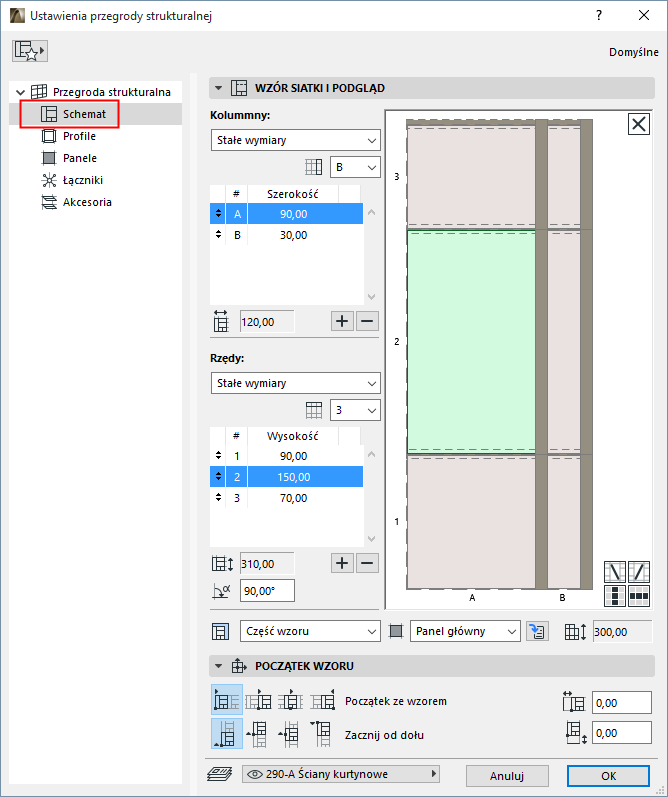Choose the vertical dots pattern icon

pos(615,596)
